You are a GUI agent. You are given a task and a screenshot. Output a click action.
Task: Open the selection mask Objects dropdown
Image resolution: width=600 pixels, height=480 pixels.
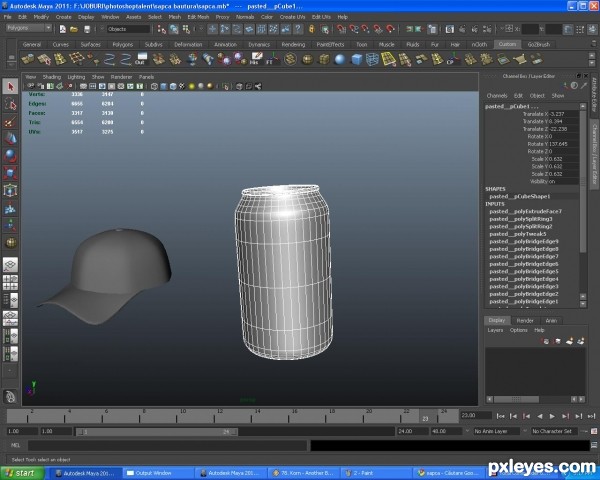pyautogui.click(x=128, y=29)
